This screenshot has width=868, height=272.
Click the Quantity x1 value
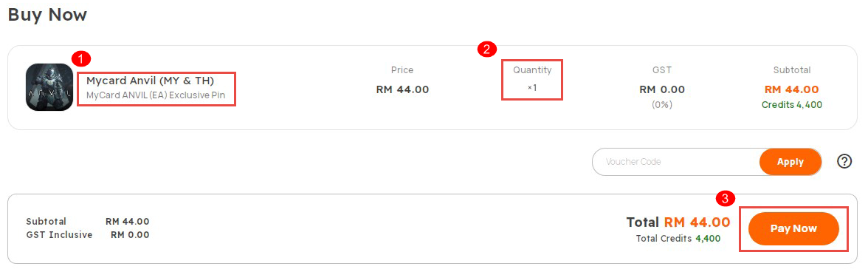[532, 87]
